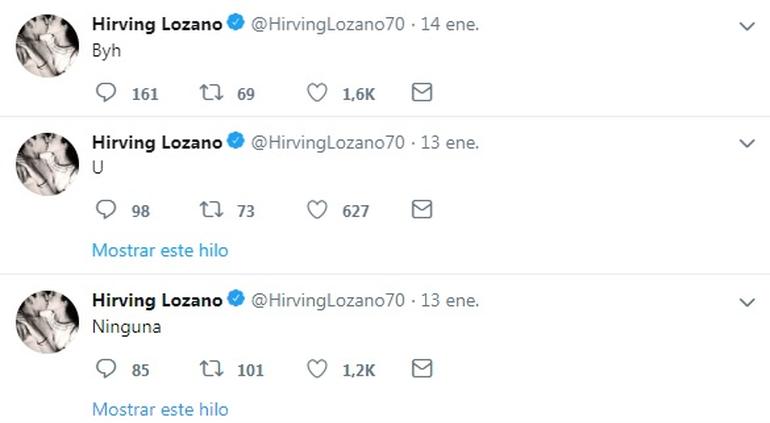Reply to the "U" tweet
770x423 pixels.
(x=106, y=210)
